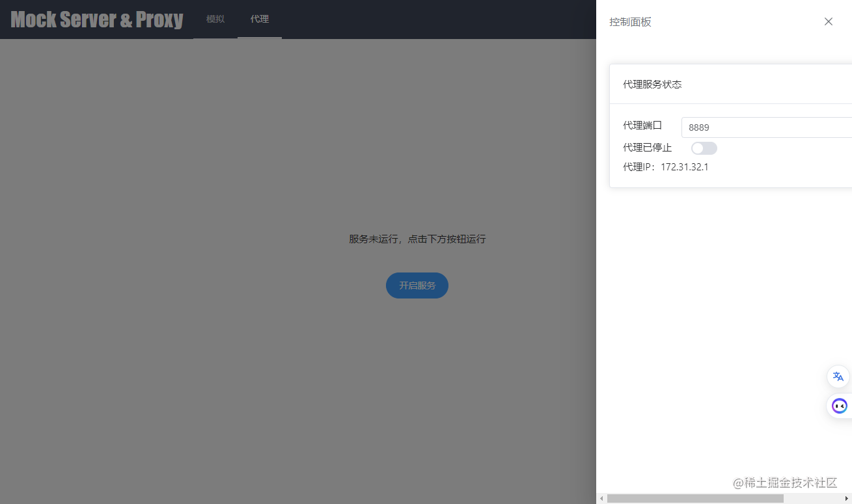The height and width of the screenshot is (504, 852).
Task: Click the scrollbar right arrow
Action: (847, 498)
